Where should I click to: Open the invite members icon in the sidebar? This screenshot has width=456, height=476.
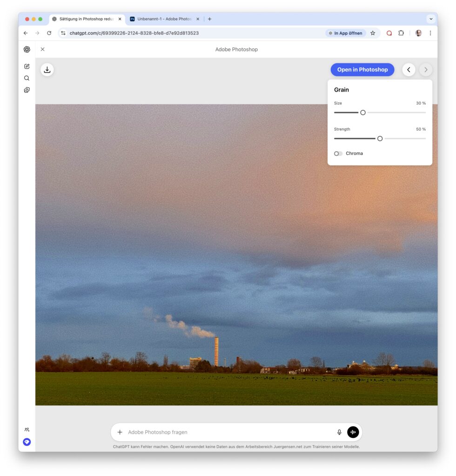[x=27, y=430]
